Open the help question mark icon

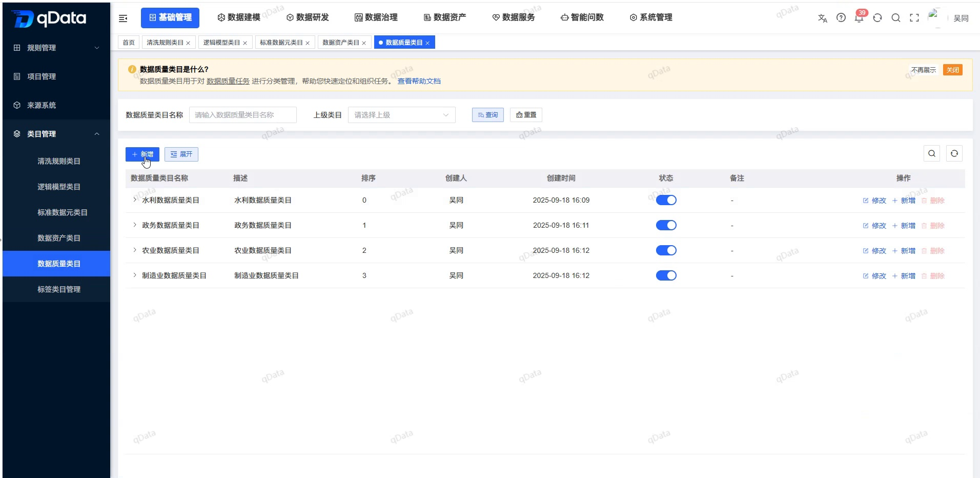(x=841, y=18)
